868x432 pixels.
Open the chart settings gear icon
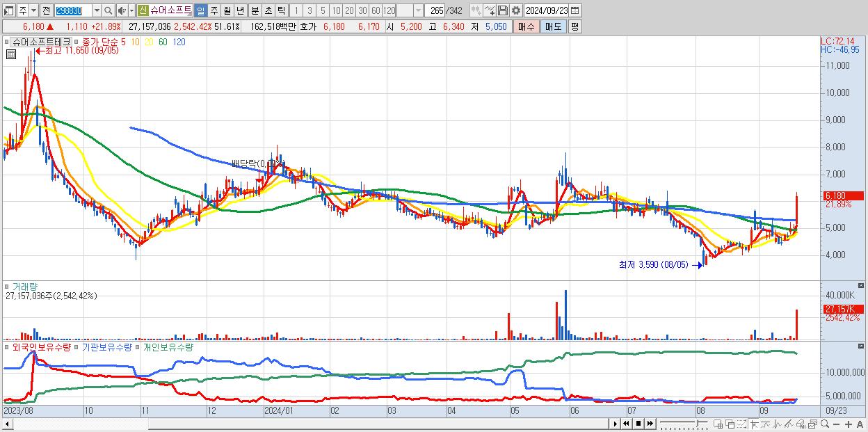(x=515, y=10)
